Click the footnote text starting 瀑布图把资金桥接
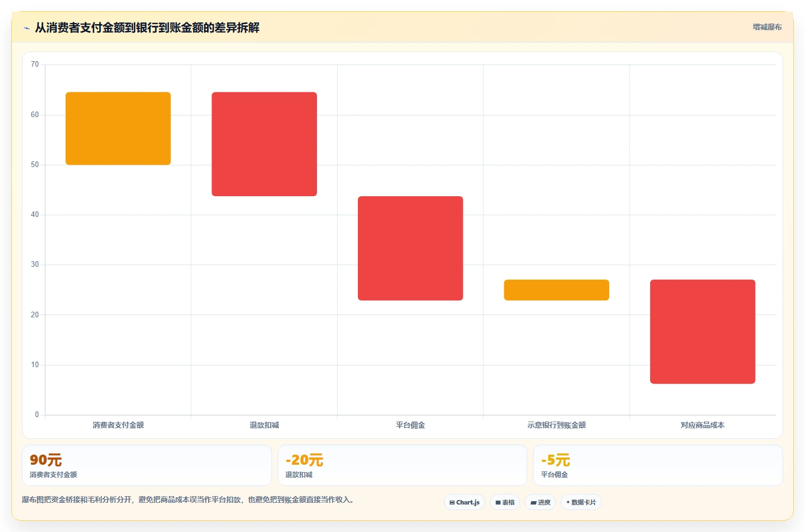This screenshot has width=805, height=532. pos(188,499)
